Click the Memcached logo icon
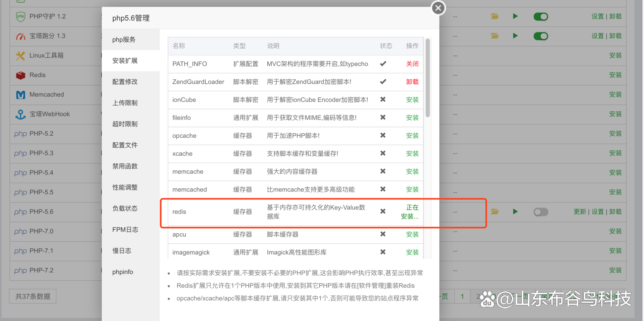 pyautogui.click(x=21, y=95)
